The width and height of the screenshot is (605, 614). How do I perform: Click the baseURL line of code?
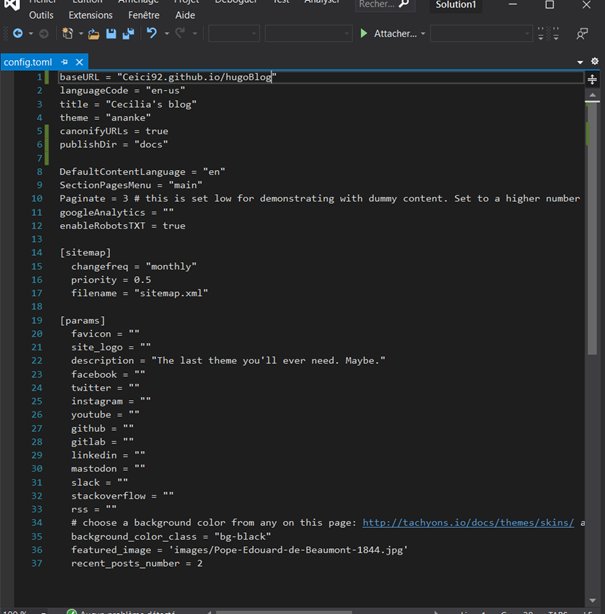168,77
